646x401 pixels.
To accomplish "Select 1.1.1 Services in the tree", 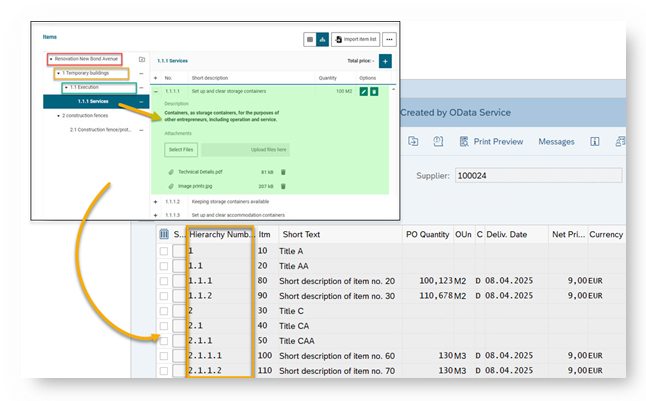I will click(x=94, y=101).
